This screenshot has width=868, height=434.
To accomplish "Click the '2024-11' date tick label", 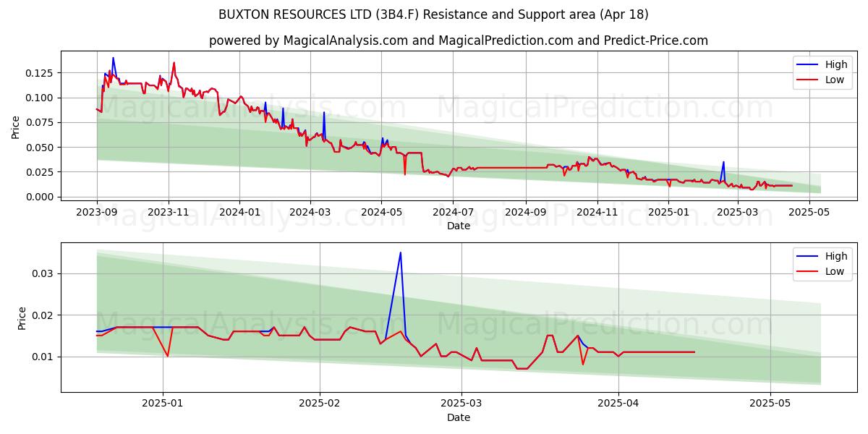I will (x=597, y=212).
